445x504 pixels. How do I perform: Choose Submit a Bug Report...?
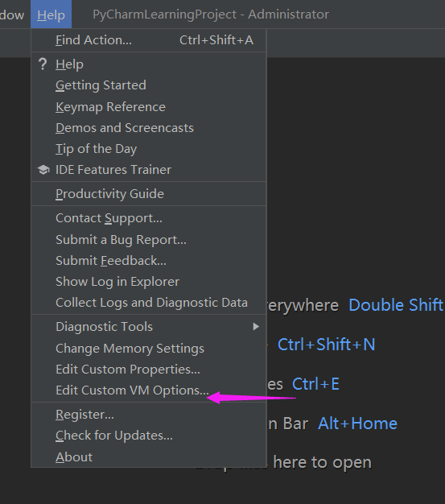(x=148, y=240)
